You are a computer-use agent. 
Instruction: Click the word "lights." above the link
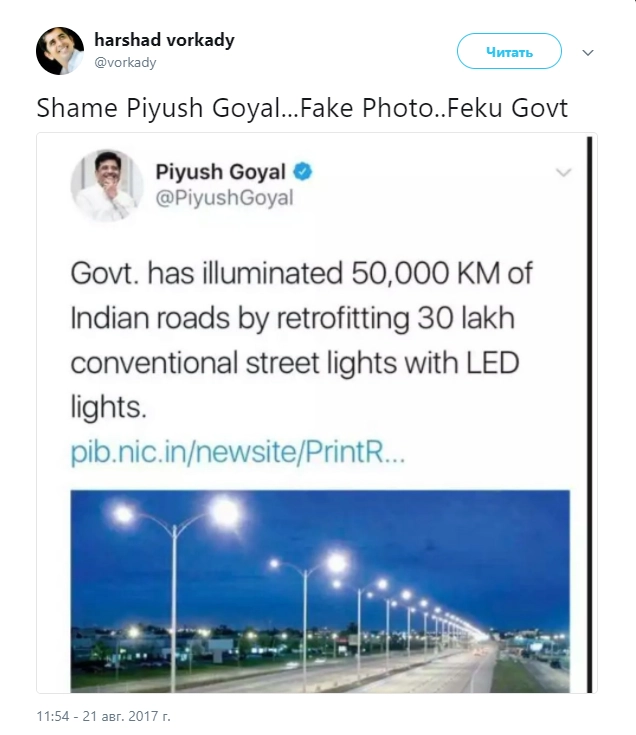pos(109,404)
